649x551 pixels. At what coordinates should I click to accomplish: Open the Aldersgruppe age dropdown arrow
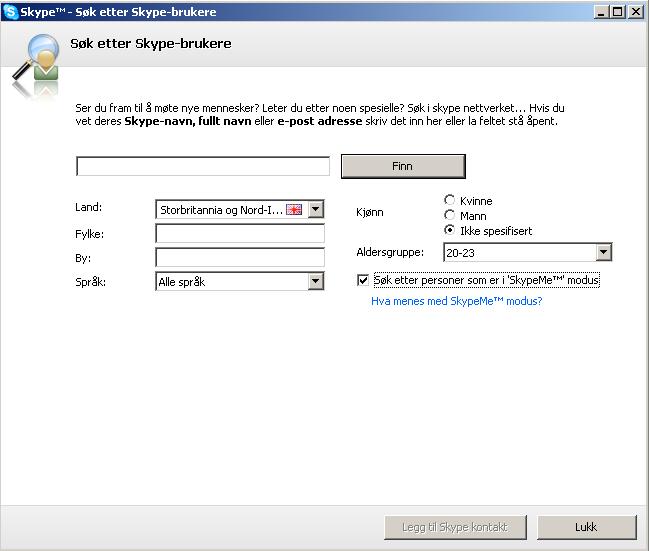click(603, 252)
